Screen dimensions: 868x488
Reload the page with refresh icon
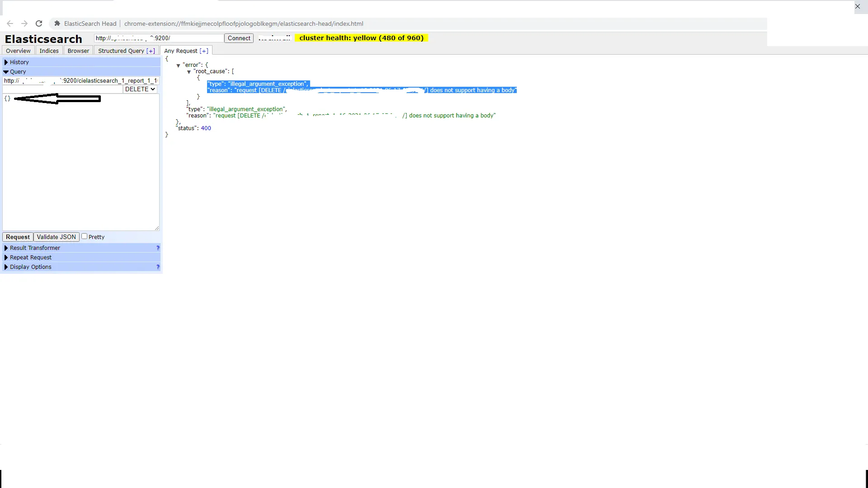[39, 23]
